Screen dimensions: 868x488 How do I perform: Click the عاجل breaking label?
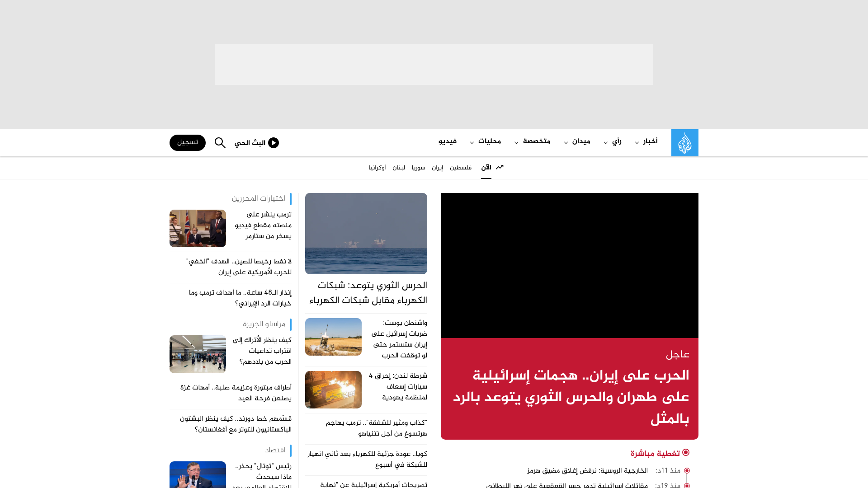(678, 355)
